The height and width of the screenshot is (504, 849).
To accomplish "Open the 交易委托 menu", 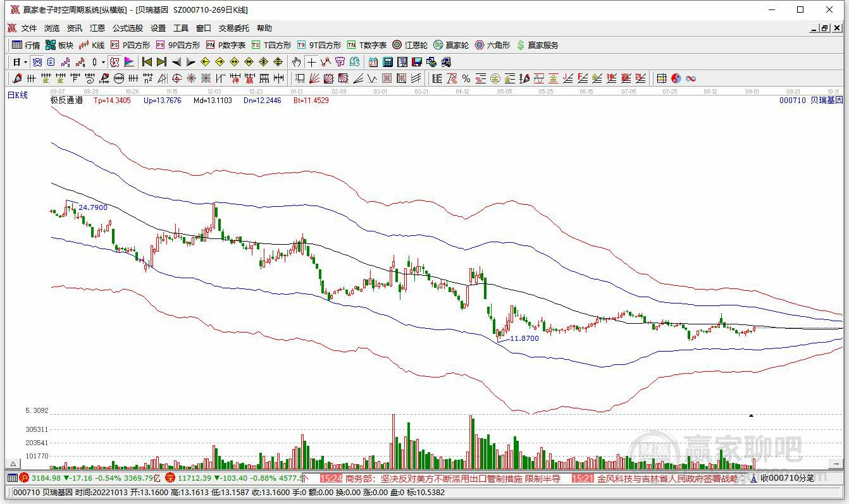I will [234, 28].
